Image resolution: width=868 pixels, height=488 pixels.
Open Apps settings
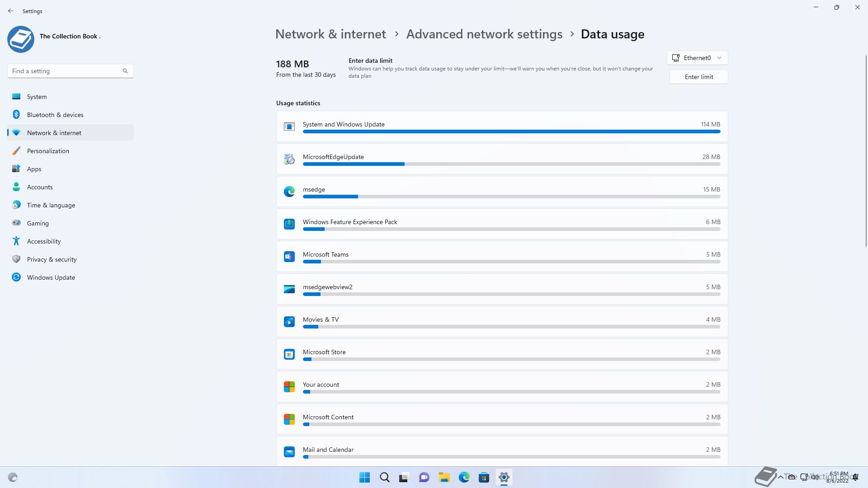point(70,169)
